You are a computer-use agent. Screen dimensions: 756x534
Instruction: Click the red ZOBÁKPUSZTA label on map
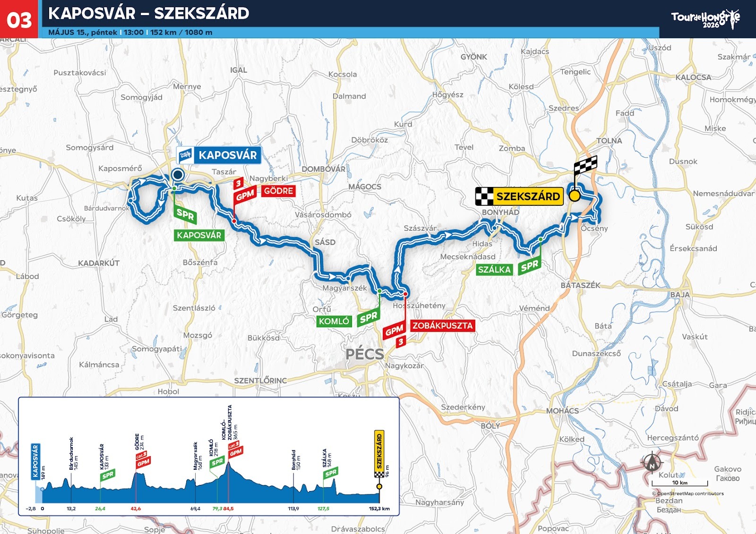pyautogui.click(x=442, y=325)
